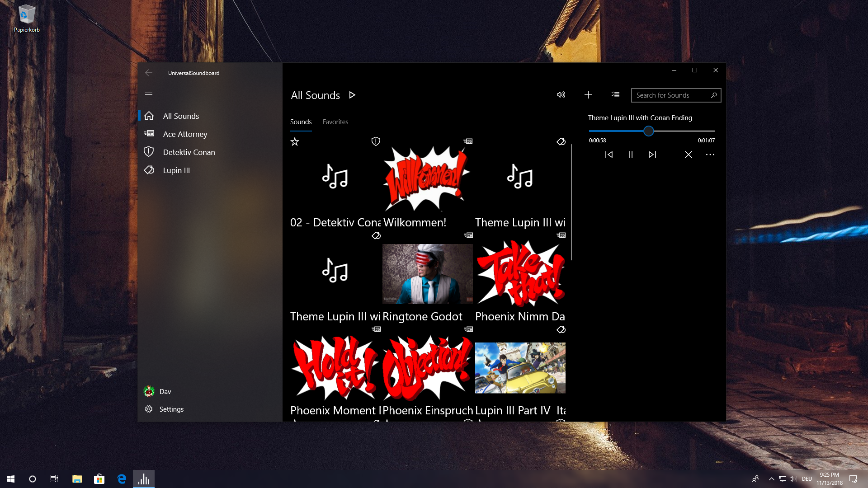Open the Papierkorb desktop icon
868x488 pixels.
click(27, 19)
